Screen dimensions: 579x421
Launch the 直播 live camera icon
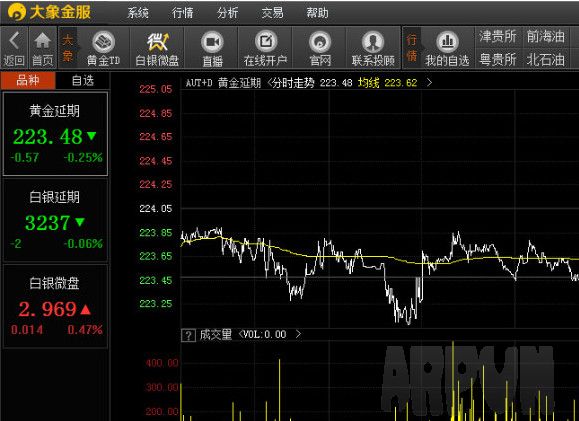click(212, 42)
